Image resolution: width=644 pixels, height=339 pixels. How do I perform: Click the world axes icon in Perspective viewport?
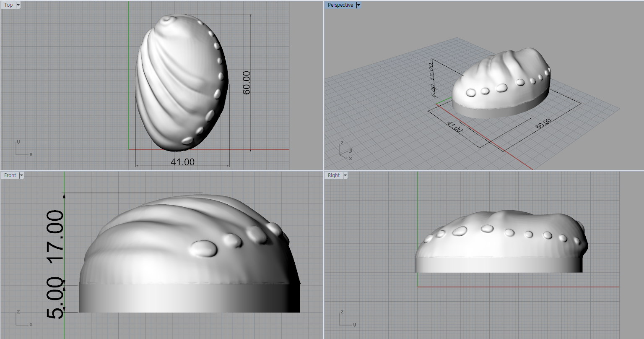tap(345, 151)
